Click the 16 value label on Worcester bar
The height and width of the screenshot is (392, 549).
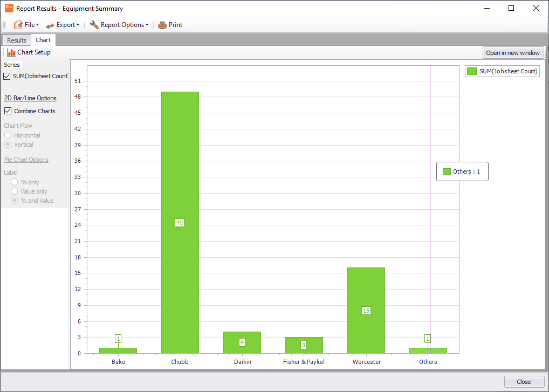[x=366, y=311]
